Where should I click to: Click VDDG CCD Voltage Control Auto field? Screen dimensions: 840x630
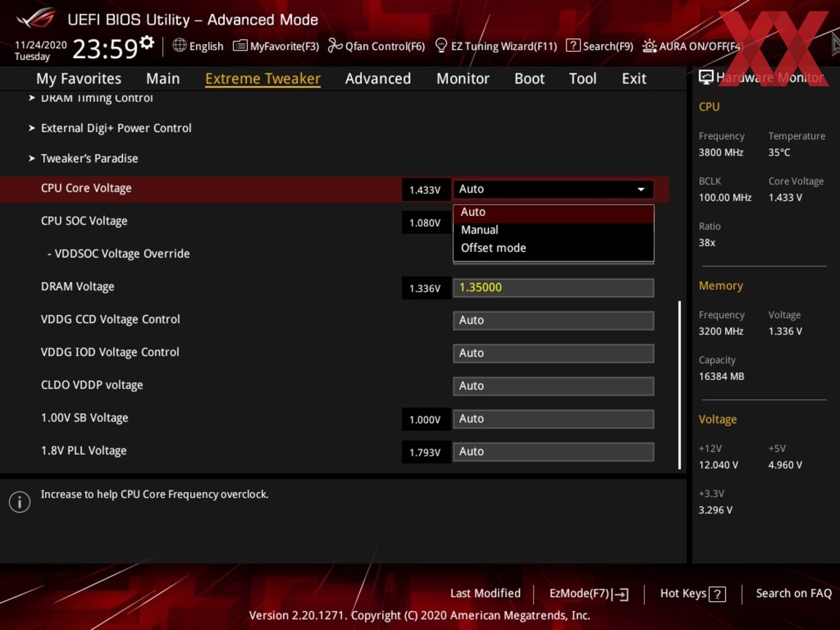point(553,320)
